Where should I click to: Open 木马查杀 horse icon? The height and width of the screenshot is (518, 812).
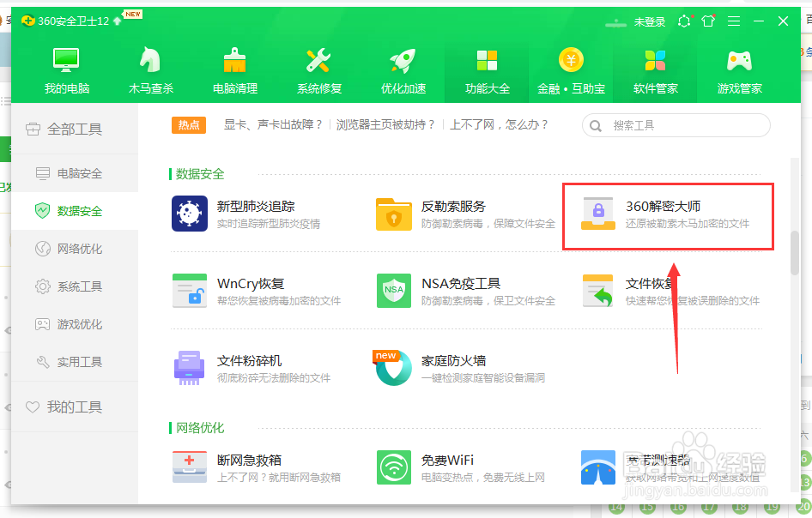tap(150, 60)
